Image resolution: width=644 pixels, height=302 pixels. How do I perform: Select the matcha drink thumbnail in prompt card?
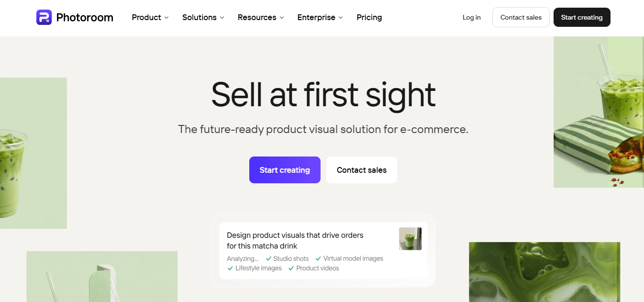[411, 239]
